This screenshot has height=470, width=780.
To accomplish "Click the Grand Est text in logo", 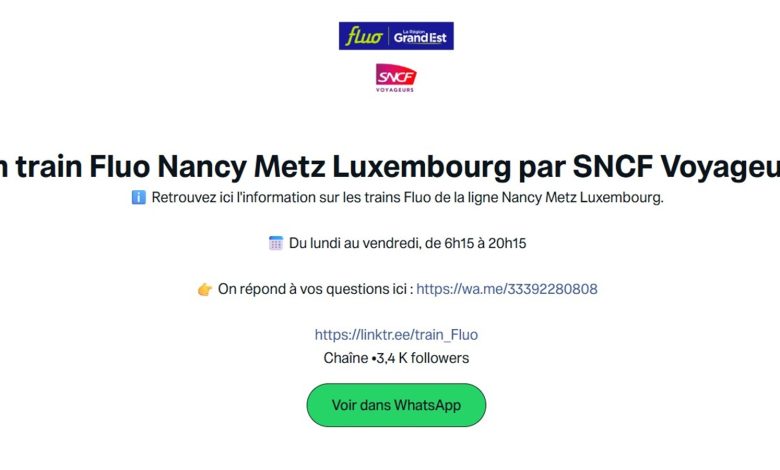I will tap(420, 37).
